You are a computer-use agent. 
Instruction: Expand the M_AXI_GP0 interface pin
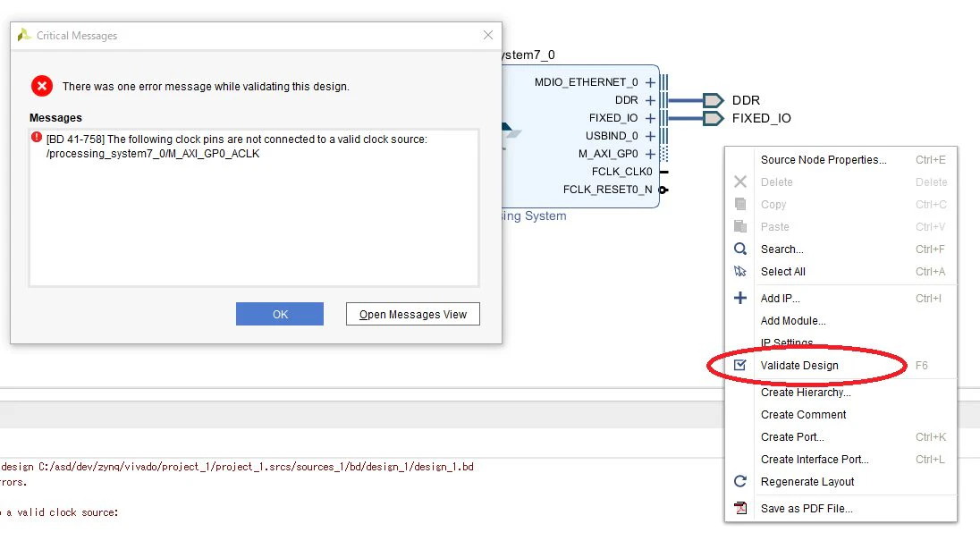pyautogui.click(x=650, y=154)
